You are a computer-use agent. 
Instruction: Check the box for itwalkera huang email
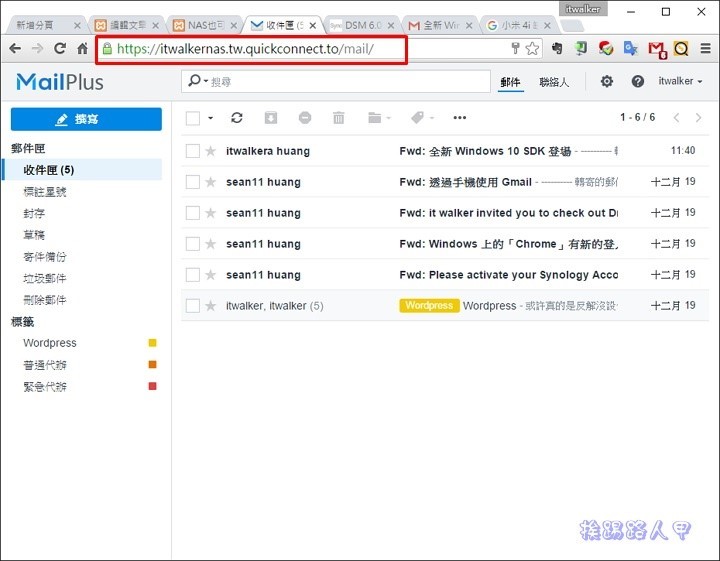tap(193, 152)
